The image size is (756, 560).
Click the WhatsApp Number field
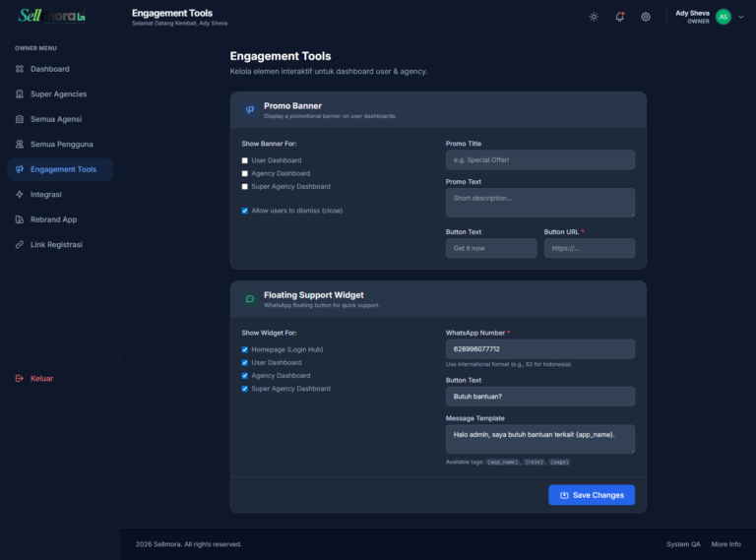539,348
